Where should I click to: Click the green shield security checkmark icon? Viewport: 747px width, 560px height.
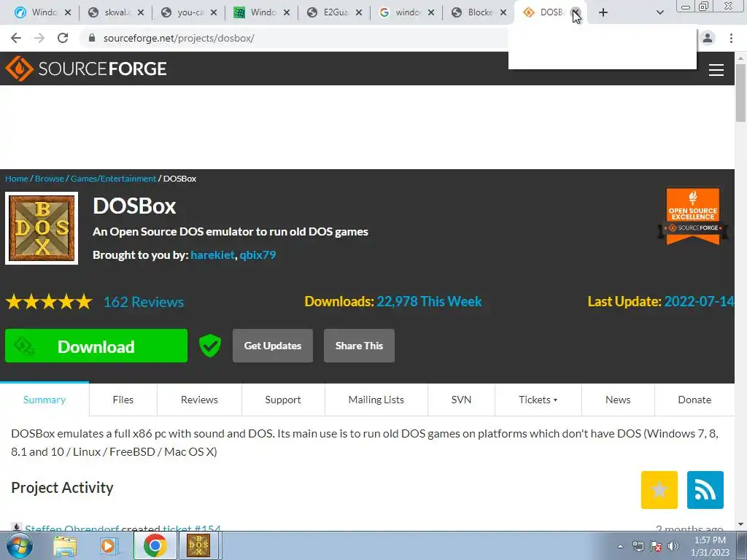(x=209, y=346)
